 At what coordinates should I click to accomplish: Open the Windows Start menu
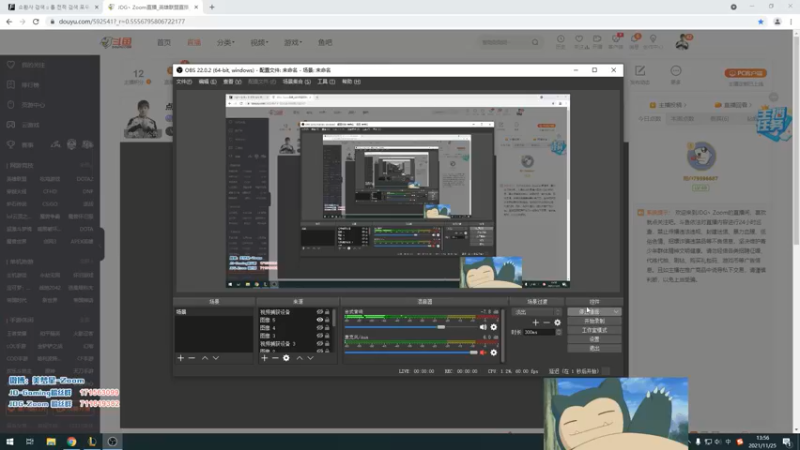(10, 442)
